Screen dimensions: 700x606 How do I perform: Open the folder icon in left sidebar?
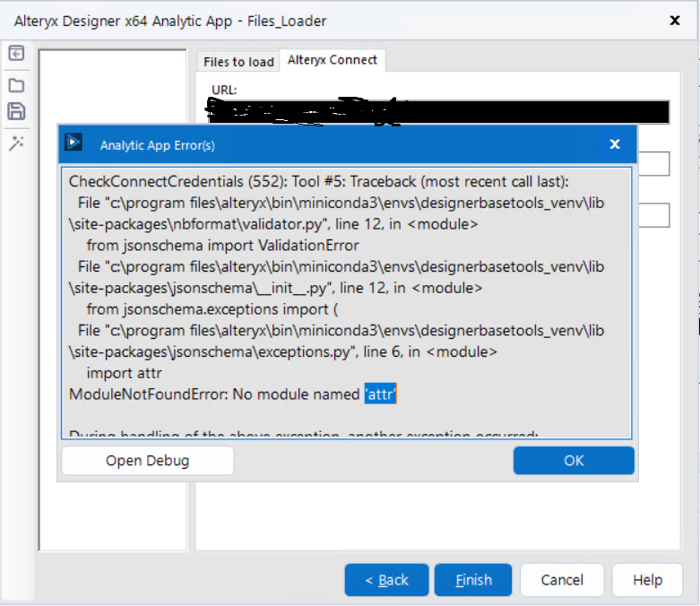coord(16,85)
